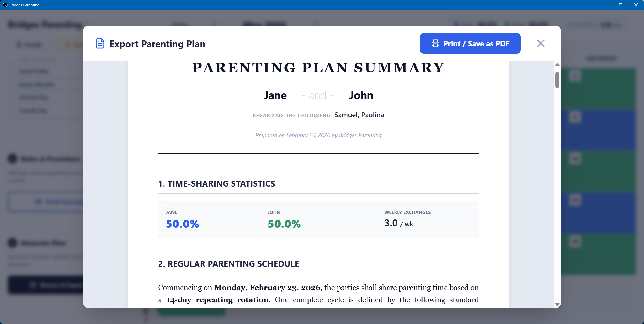The height and width of the screenshot is (324, 644).
Task: Minimize the Bridges Parenting window
Action: [606, 5]
